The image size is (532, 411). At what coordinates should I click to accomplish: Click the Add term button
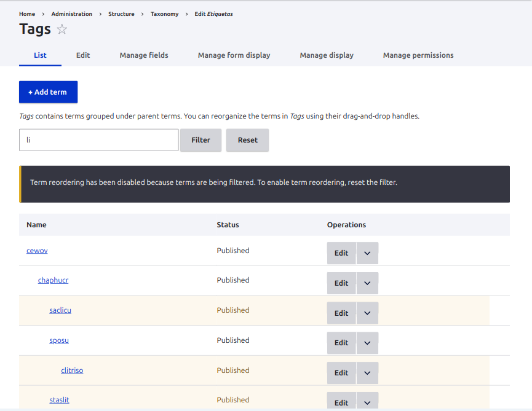(x=48, y=92)
